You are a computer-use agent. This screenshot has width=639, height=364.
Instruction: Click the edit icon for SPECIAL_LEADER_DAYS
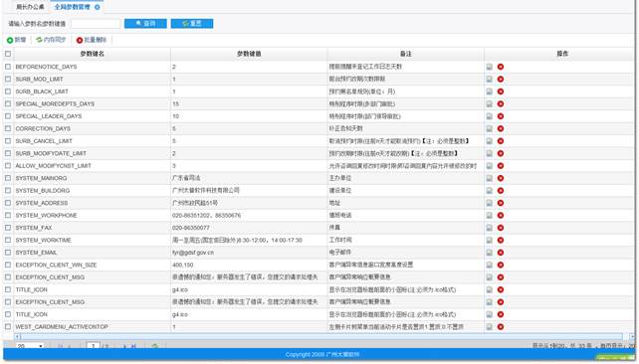click(x=489, y=116)
